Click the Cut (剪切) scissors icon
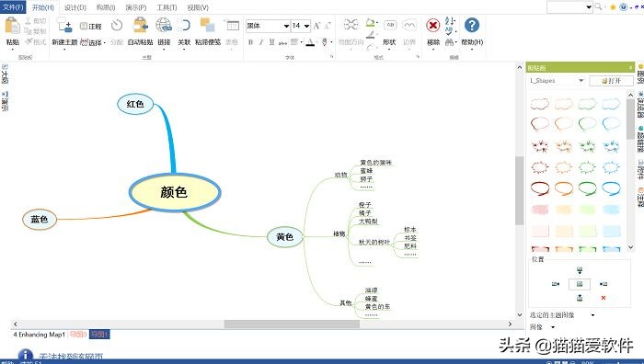644x364 pixels. (28, 20)
